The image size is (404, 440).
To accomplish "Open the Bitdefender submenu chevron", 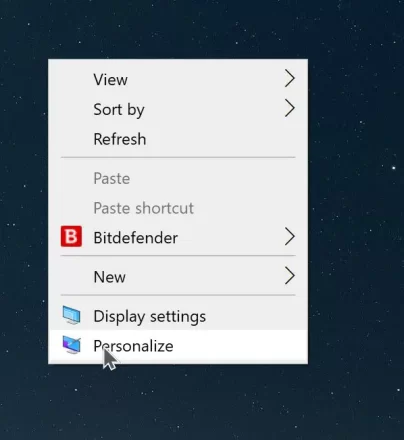I will pos(290,237).
